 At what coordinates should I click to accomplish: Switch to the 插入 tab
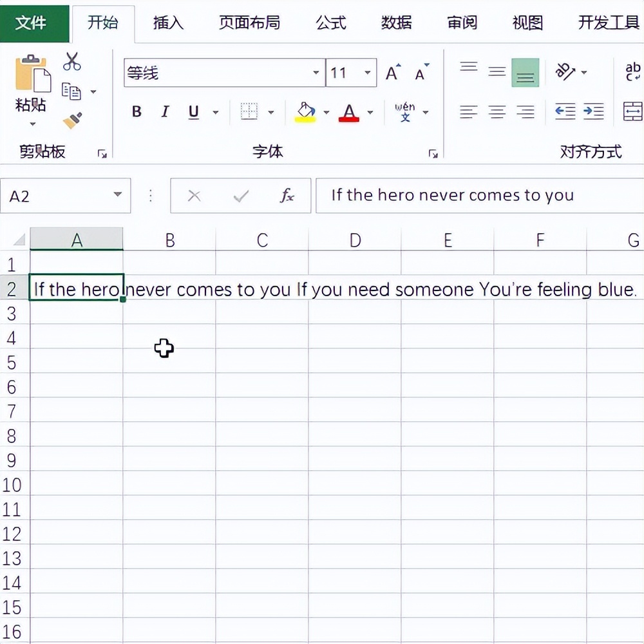[x=168, y=23]
